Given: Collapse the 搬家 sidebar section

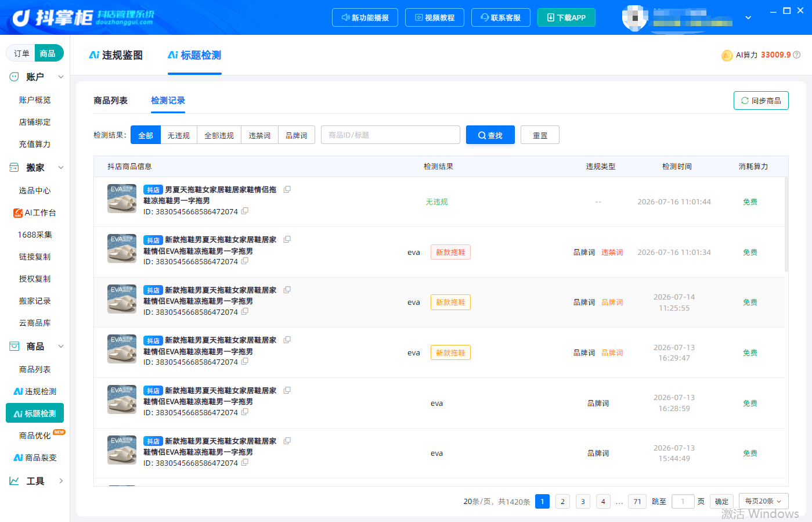Looking at the screenshot, I should (x=60, y=167).
